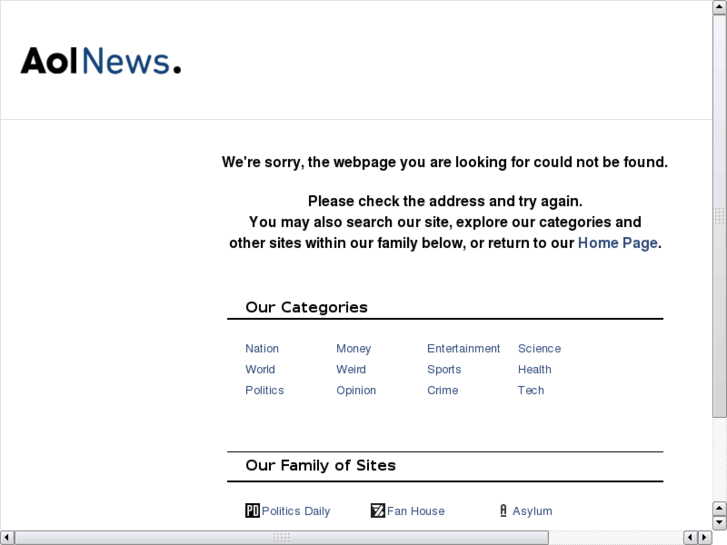Browse the Entertainment category

pyautogui.click(x=463, y=348)
